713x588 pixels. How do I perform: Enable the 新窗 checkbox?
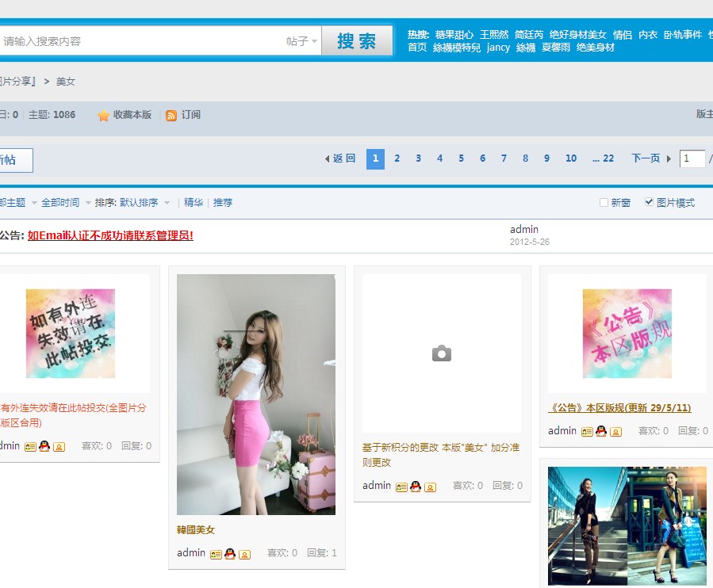(603, 202)
